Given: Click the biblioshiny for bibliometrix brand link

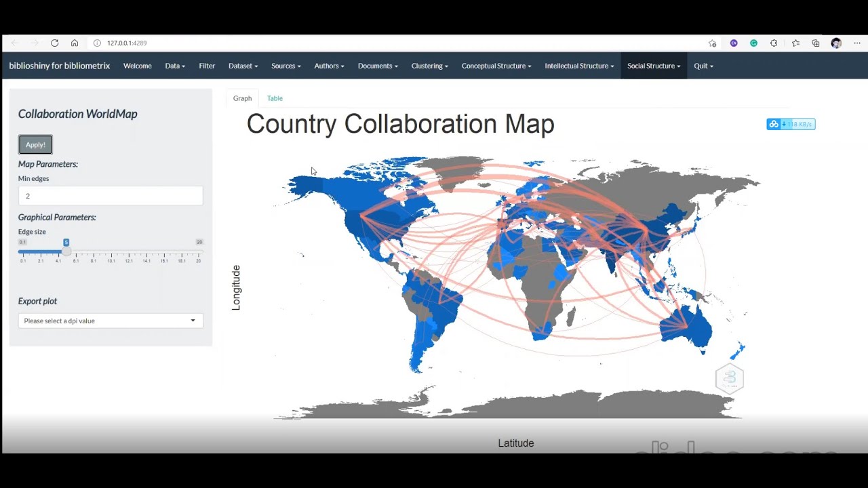Looking at the screenshot, I should [60, 66].
